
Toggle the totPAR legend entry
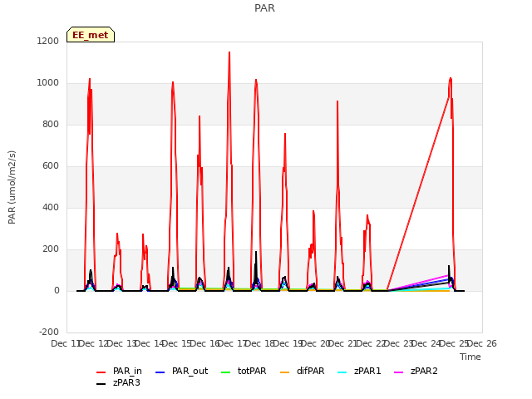point(244,372)
